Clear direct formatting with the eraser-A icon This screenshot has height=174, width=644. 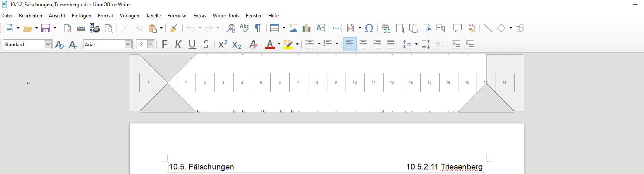[253, 44]
